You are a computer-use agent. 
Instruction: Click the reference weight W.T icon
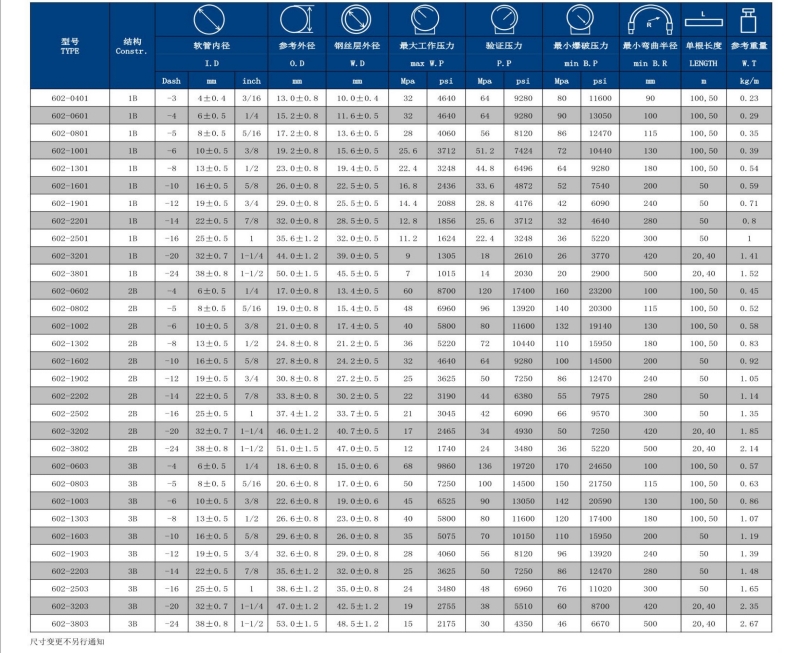[x=748, y=20]
